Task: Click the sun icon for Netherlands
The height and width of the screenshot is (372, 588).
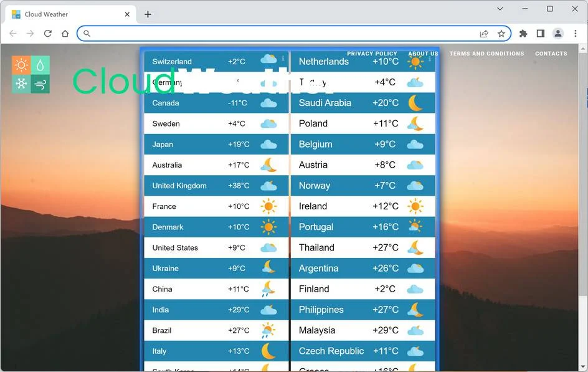Action: tap(415, 62)
